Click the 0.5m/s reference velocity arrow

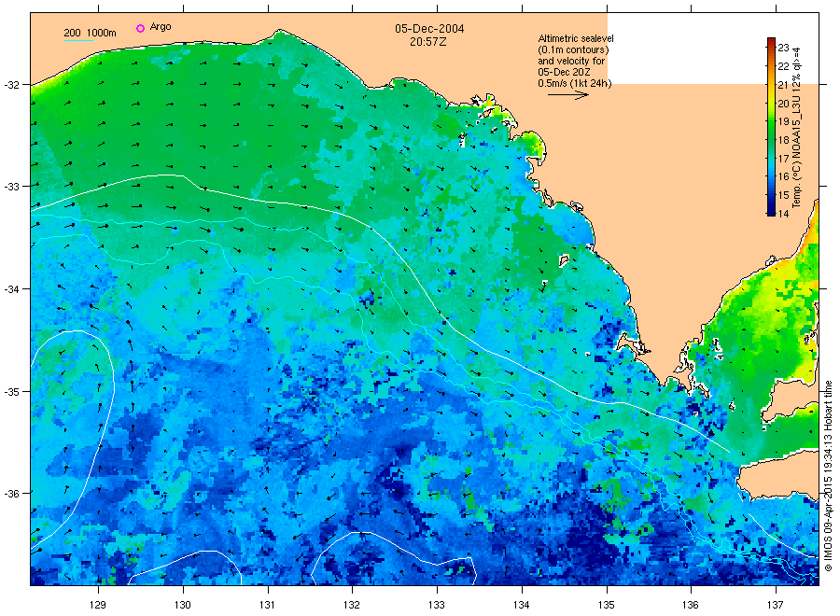tap(568, 95)
